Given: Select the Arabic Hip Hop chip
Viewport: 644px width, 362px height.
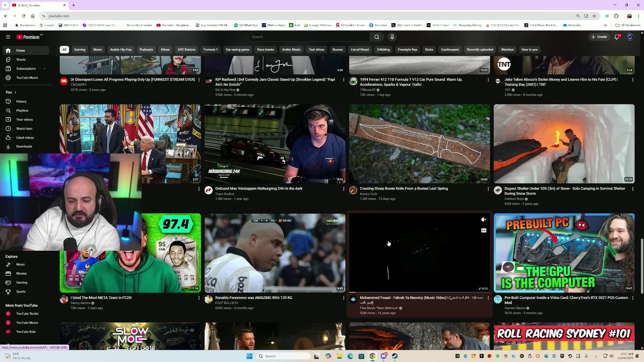Looking at the screenshot, I should pyautogui.click(x=121, y=50).
